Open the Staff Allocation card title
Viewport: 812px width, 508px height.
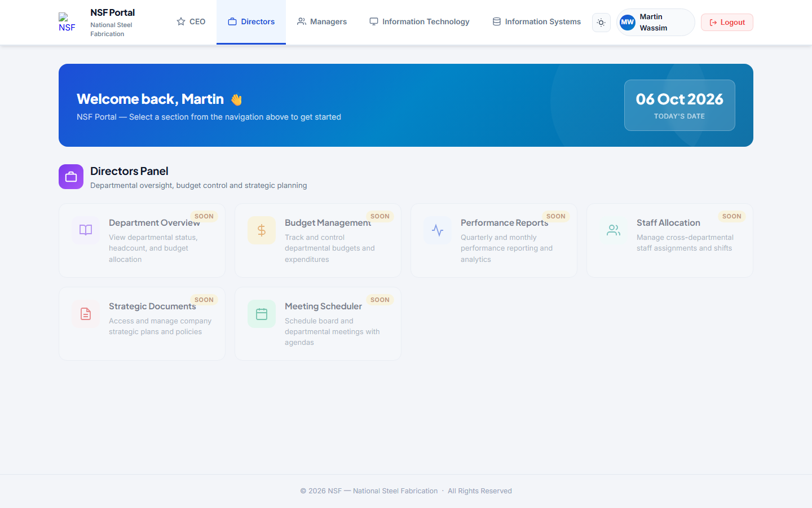click(x=668, y=223)
